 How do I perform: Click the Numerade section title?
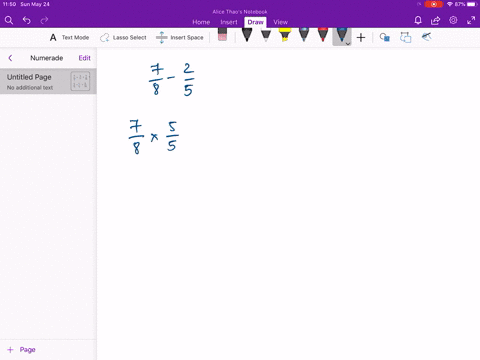tap(47, 58)
